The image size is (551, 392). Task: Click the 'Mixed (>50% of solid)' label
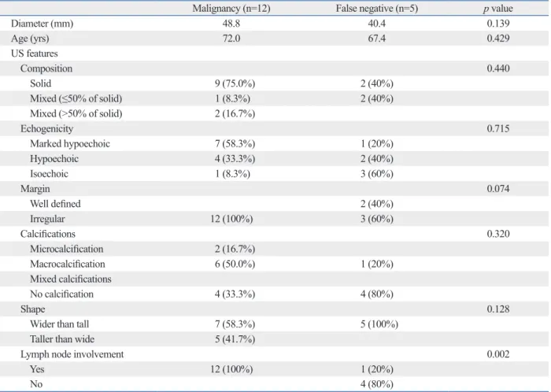(76, 114)
